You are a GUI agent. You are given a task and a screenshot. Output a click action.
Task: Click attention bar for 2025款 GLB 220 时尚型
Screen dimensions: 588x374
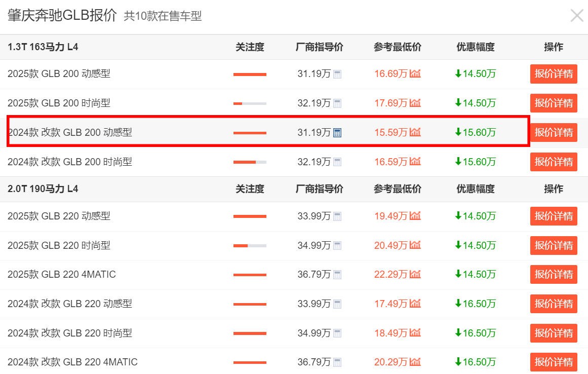(x=250, y=246)
